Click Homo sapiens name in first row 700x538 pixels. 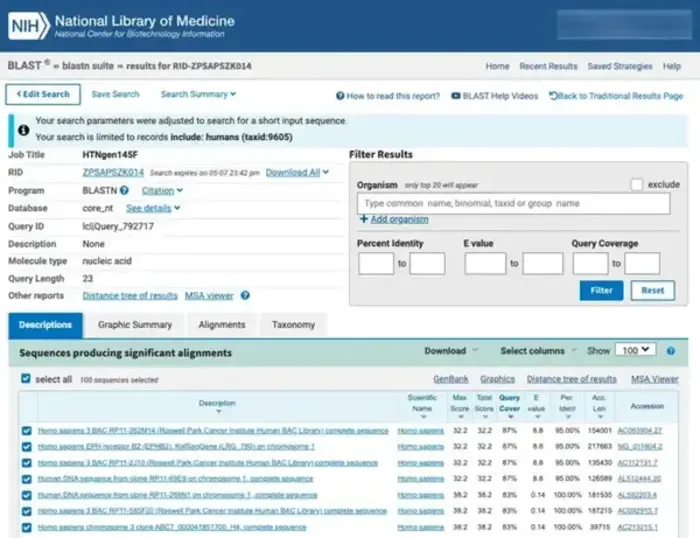click(x=421, y=430)
